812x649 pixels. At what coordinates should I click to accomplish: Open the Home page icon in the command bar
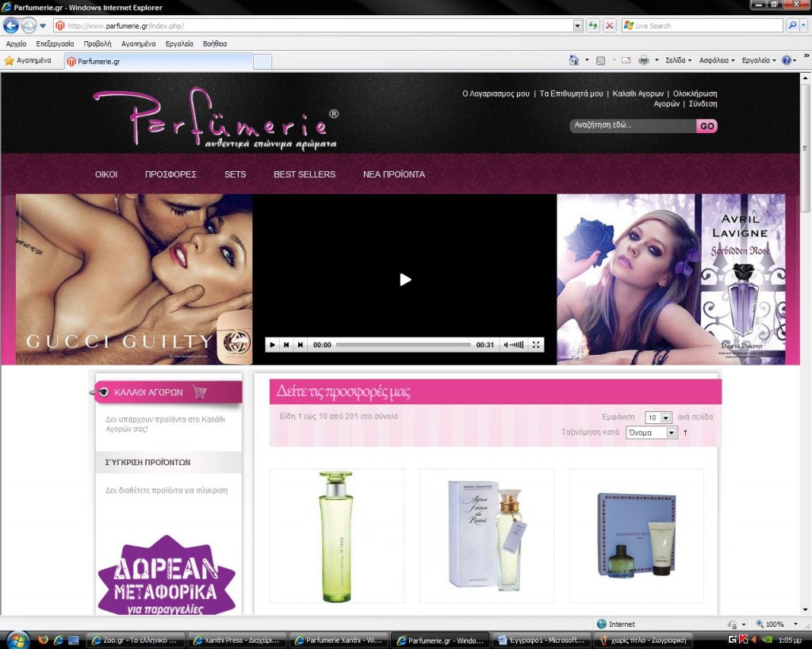[x=574, y=60]
